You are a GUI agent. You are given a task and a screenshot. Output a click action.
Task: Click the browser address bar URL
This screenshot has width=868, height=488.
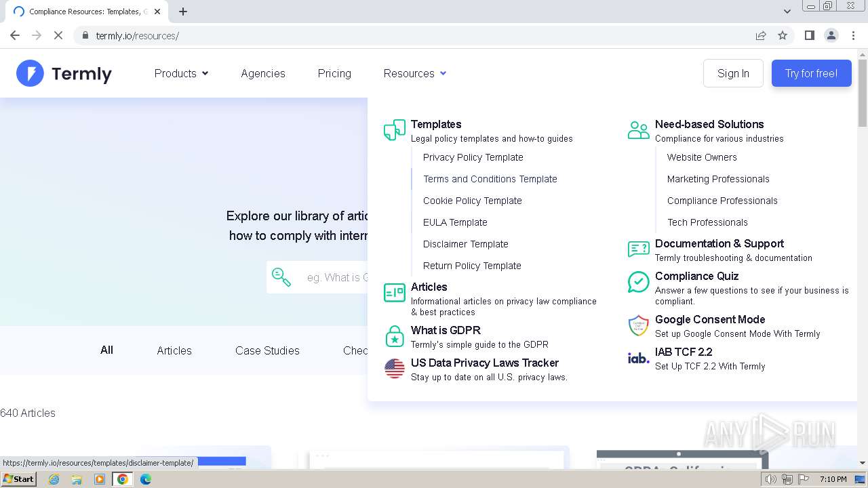click(x=138, y=35)
